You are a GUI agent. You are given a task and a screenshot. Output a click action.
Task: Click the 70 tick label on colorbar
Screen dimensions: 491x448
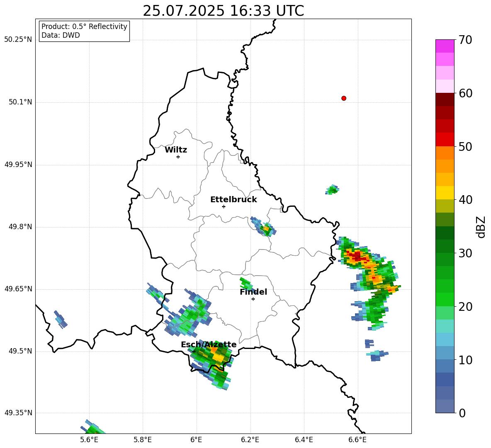coord(465,40)
